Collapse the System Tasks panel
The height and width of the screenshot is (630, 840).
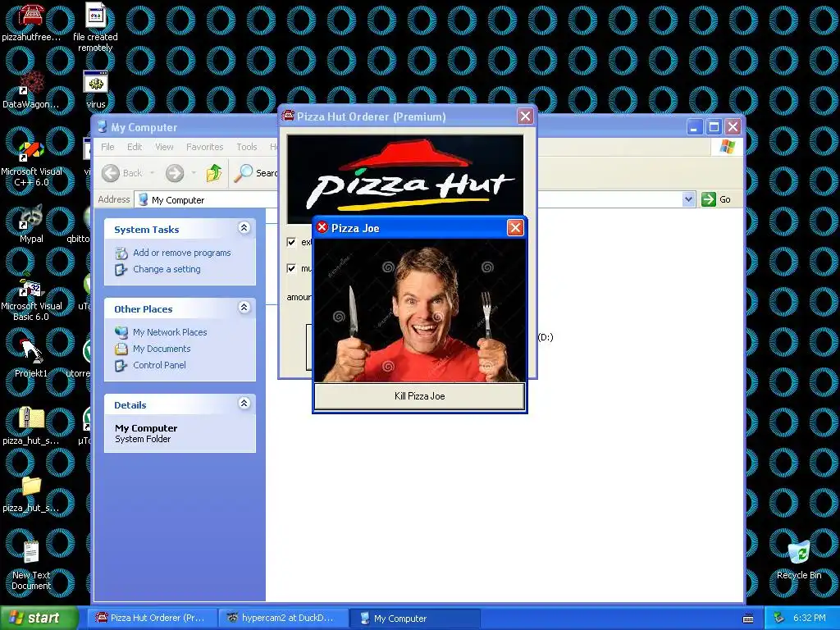tap(244, 228)
